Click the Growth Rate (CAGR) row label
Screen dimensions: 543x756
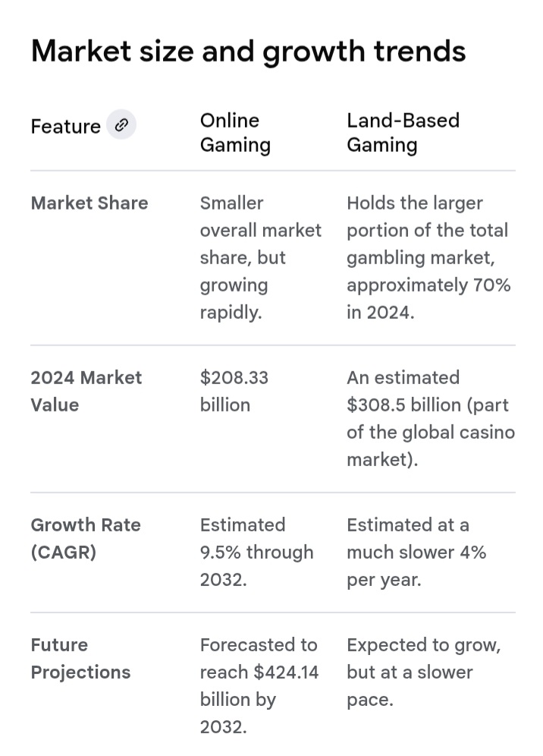[85, 538]
